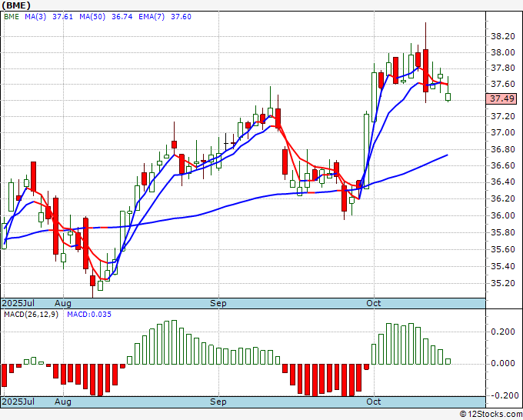523x420 pixels.
Task: Click the current price tag 37.49
Action: 501,98
